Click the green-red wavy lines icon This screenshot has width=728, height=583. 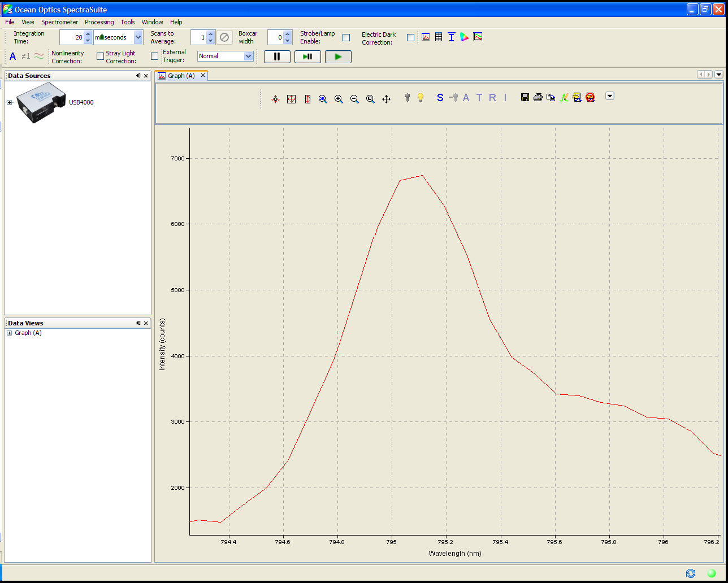[x=39, y=55]
